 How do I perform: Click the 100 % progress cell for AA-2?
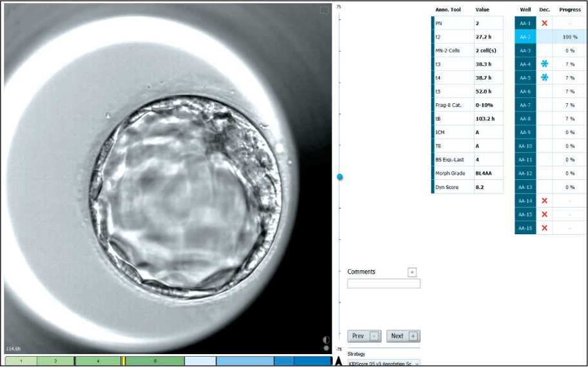570,37
